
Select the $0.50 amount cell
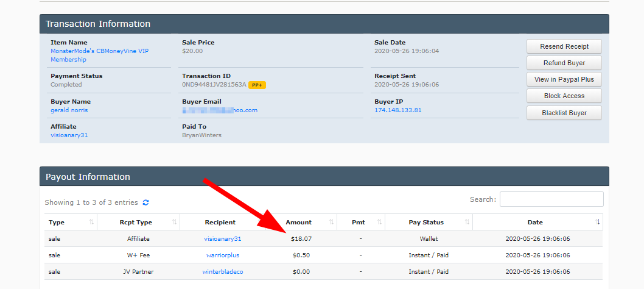301,255
